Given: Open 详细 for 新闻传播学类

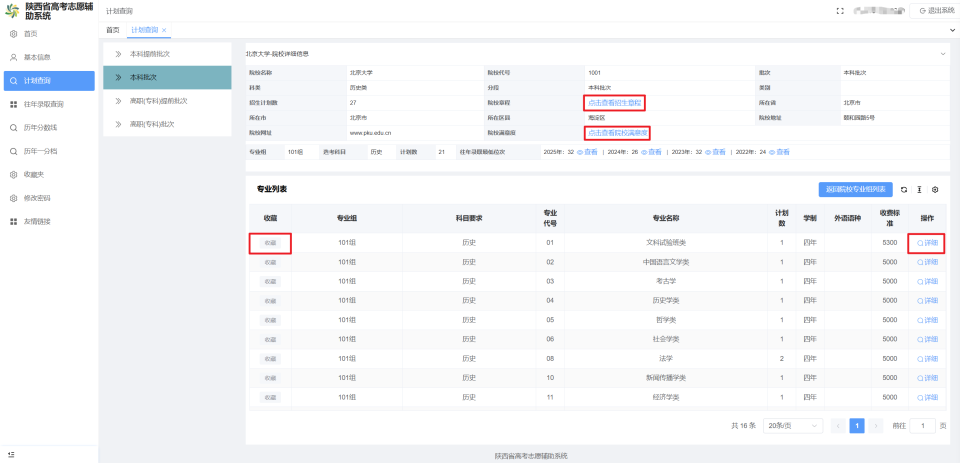Looking at the screenshot, I should (x=927, y=378).
